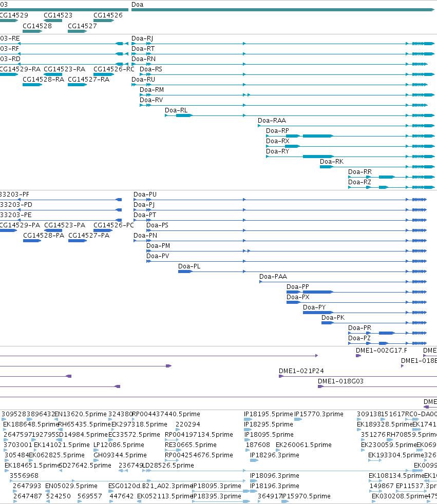This screenshot has height=504, width=437.
Task: Select transcript Doa-RK label
Action: [332, 162]
